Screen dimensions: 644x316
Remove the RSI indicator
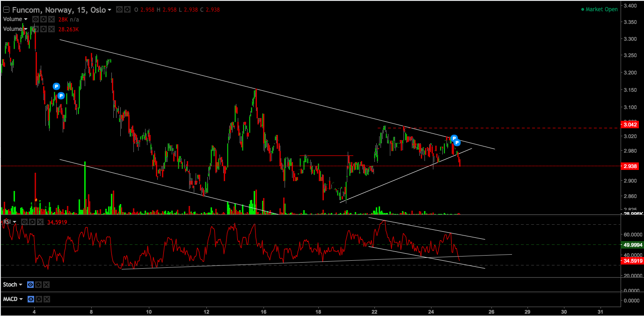tap(40, 222)
